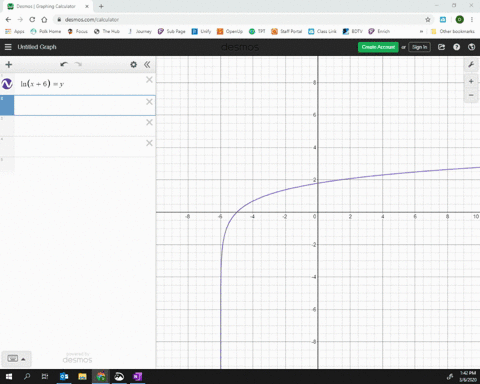Share the graph
Viewport: 480px width, 384px height.
pyautogui.click(x=441, y=47)
